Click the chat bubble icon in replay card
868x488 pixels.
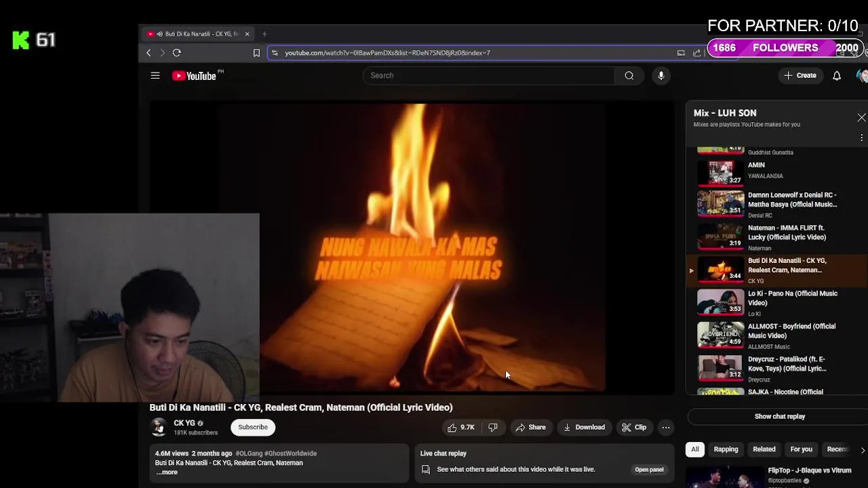(426, 470)
